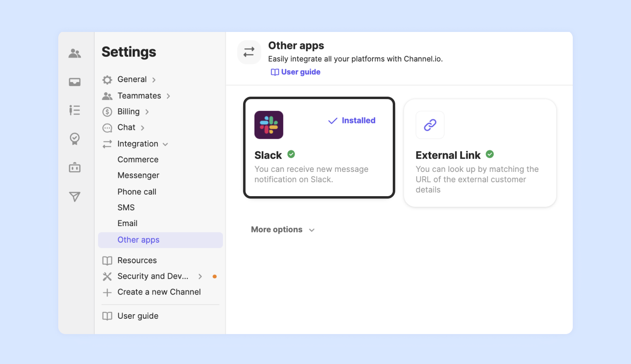Click Create a new Channel
631x364 pixels.
(159, 292)
